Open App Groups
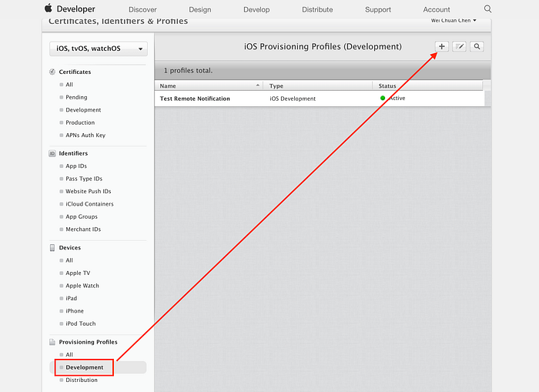 82,217
